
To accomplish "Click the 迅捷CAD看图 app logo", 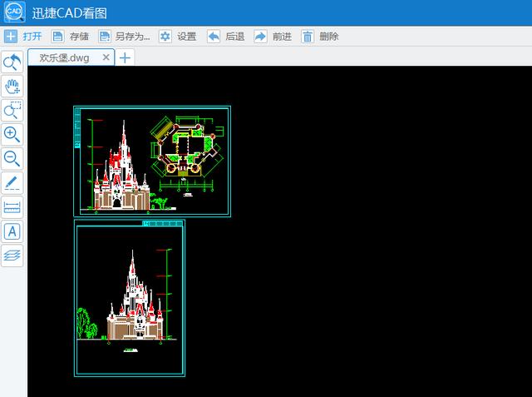I will (14, 12).
